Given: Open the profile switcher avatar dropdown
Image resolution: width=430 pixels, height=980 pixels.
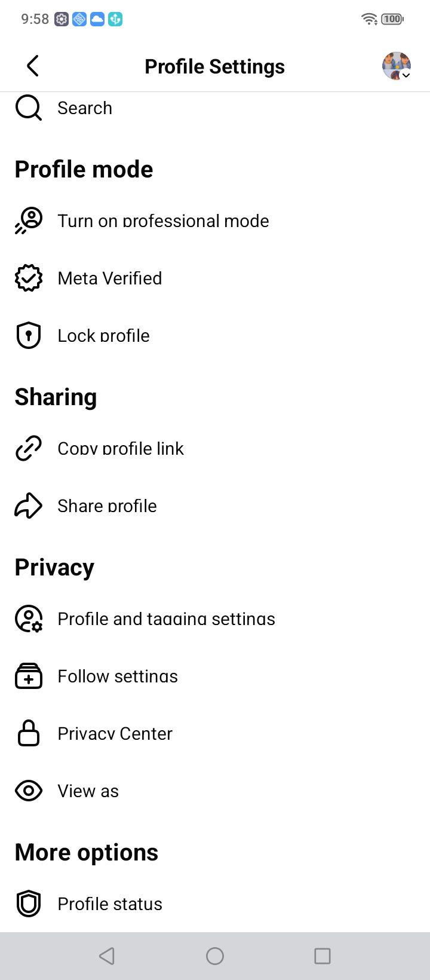Looking at the screenshot, I should 397,66.
